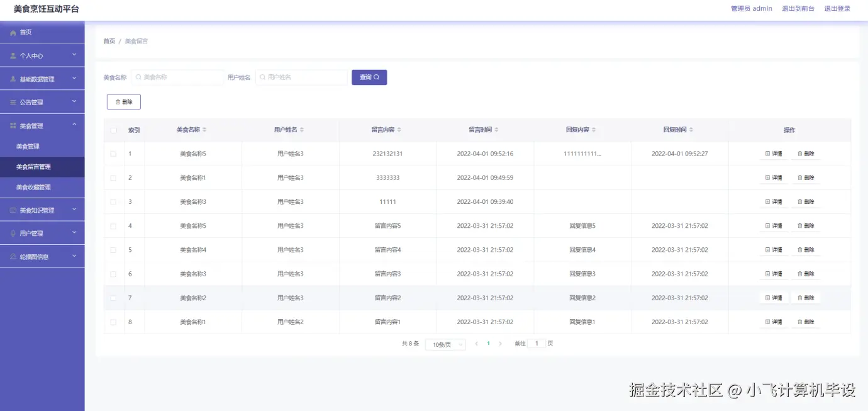Go to previous page arrow in pagination
Image resolution: width=868 pixels, height=411 pixels.
click(477, 344)
